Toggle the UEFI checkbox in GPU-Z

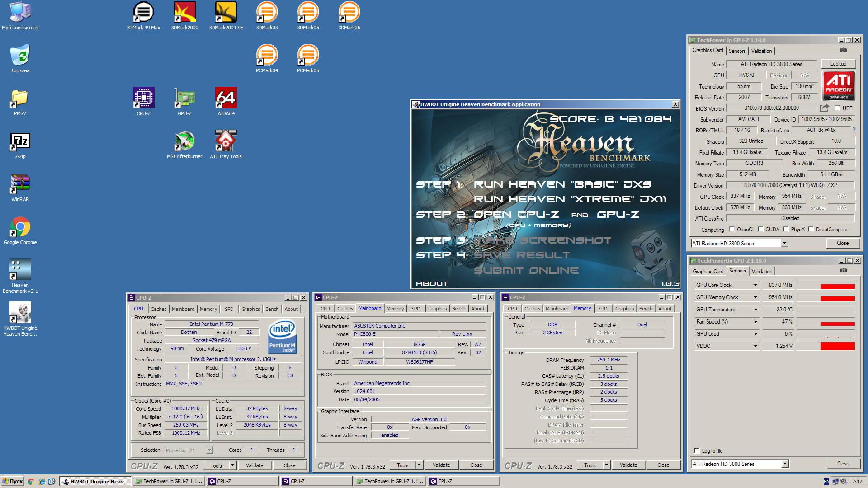[x=837, y=108]
